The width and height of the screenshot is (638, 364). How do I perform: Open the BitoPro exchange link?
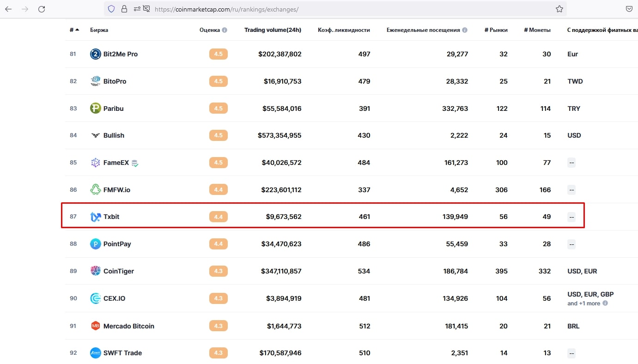coord(115,81)
